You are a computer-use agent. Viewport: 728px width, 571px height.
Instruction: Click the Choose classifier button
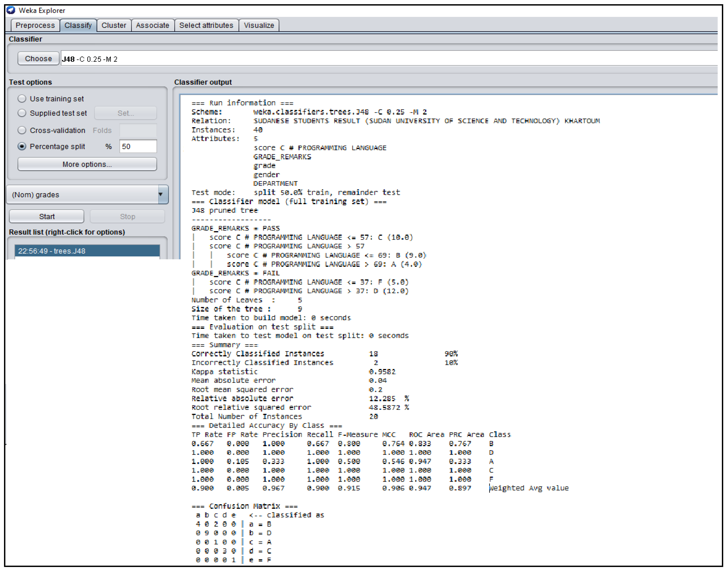tap(38, 59)
